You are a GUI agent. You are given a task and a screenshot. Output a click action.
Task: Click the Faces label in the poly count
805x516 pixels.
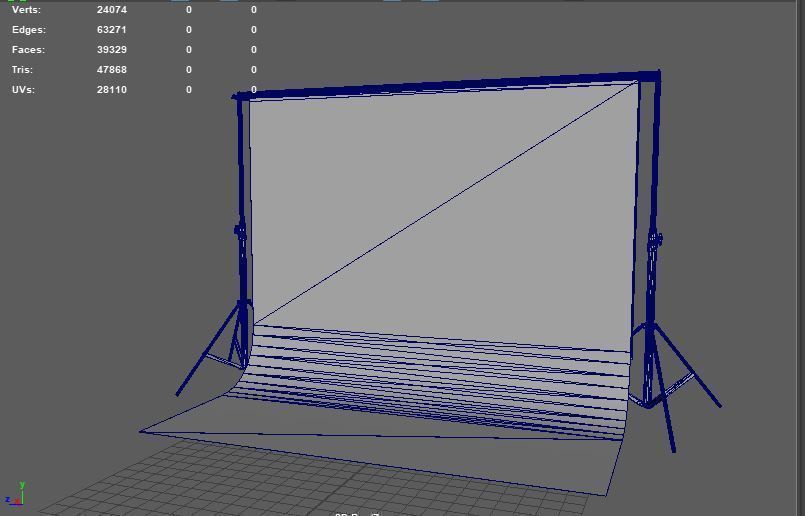pyautogui.click(x=28, y=50)
